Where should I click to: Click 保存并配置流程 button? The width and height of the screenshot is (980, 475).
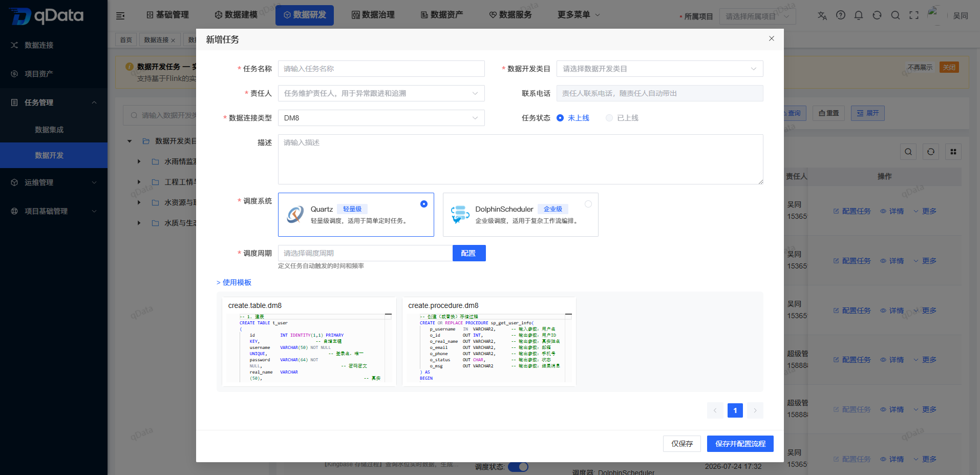740,444
